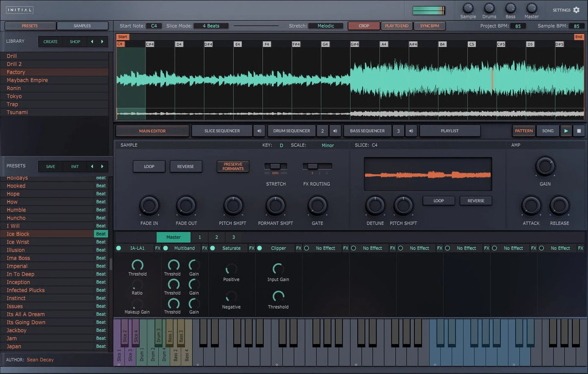The width and height of the screenshot is (588, 374).
Task: Open the Playlist tab
Action: 449,131
